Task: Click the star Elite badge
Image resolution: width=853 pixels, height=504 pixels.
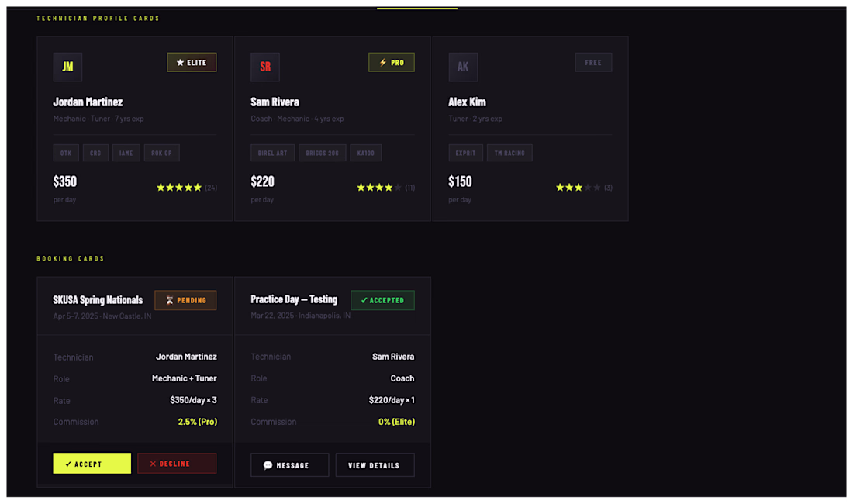Action: click(192, 63)
